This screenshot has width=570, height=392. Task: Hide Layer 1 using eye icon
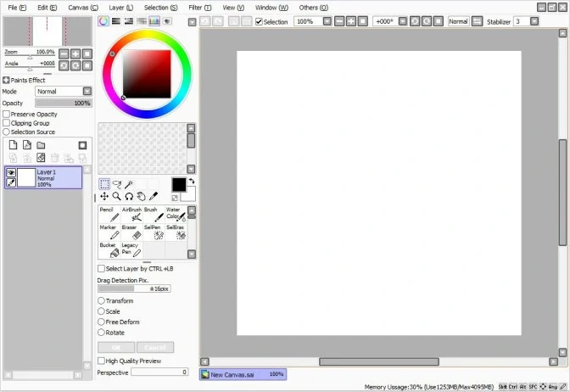pos(11,173)
